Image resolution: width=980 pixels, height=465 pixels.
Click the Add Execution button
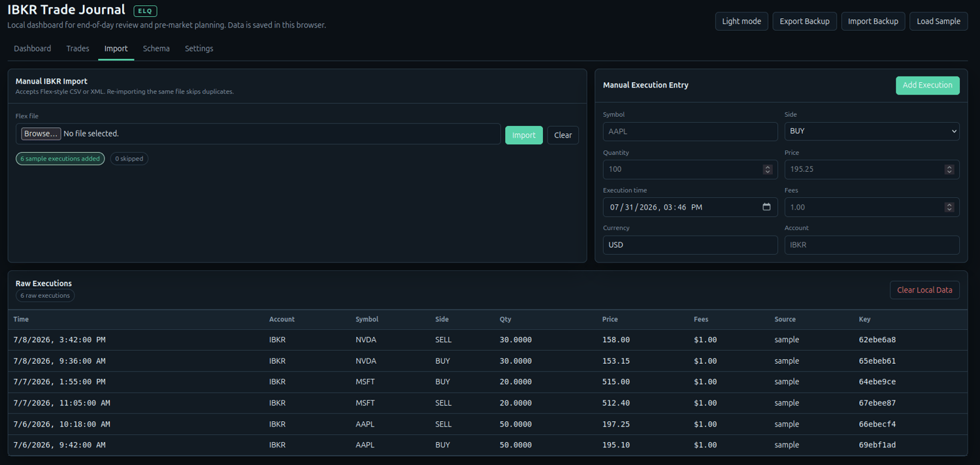[x=927, y=85]
